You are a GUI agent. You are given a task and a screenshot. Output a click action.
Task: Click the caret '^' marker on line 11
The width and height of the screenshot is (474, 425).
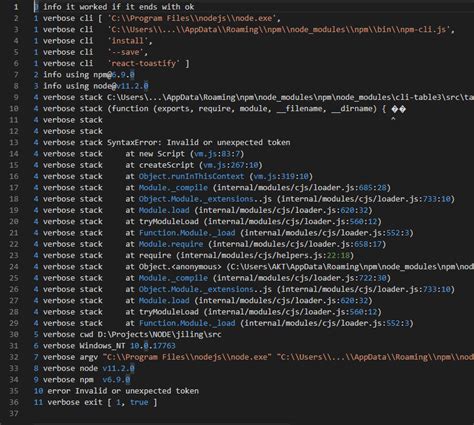click(393, 120)
